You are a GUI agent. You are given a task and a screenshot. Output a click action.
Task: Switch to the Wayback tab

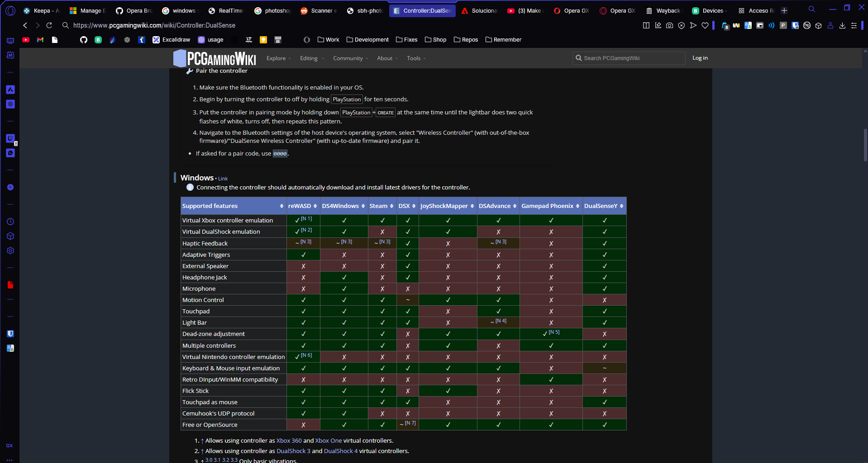pos(663,10)
